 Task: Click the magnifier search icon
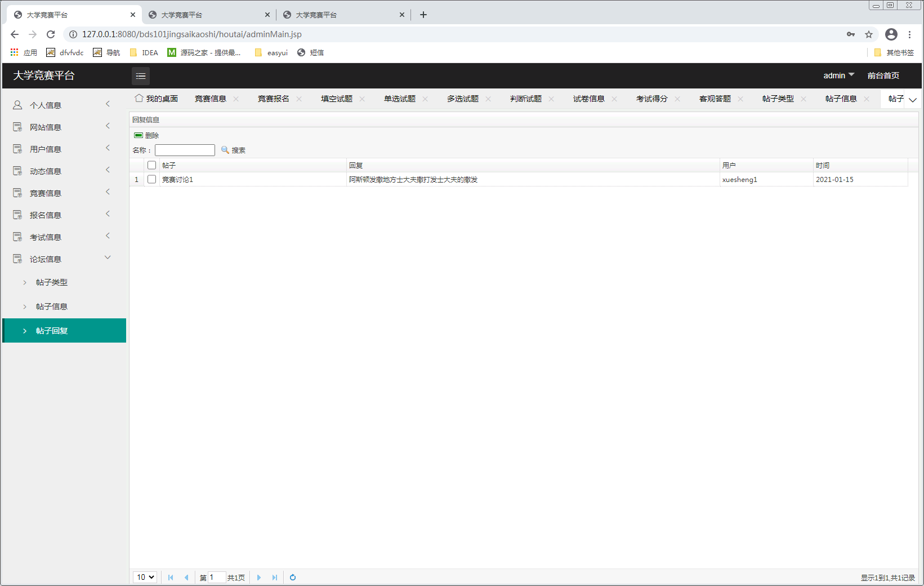point(225,150)
